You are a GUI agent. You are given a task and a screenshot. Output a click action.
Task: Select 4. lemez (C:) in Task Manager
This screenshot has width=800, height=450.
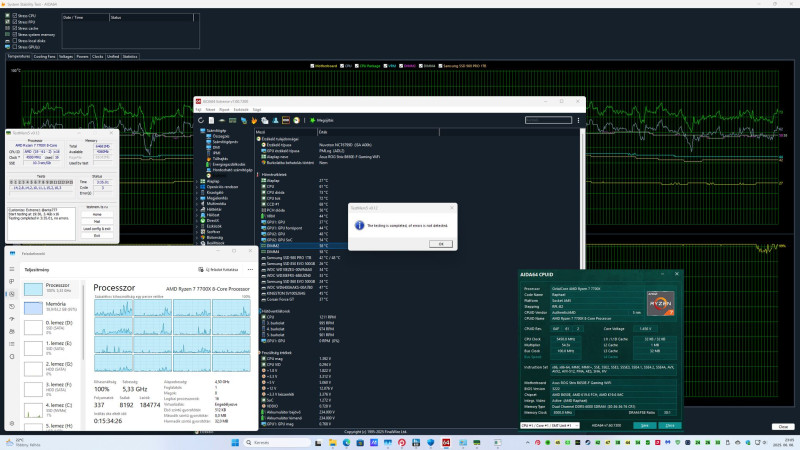coord(53,408)
